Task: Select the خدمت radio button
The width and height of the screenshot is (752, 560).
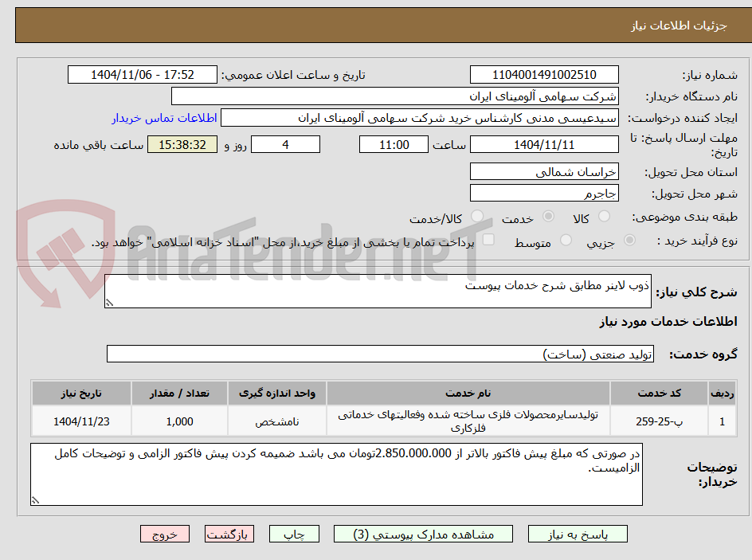Action: click(548, 217)
